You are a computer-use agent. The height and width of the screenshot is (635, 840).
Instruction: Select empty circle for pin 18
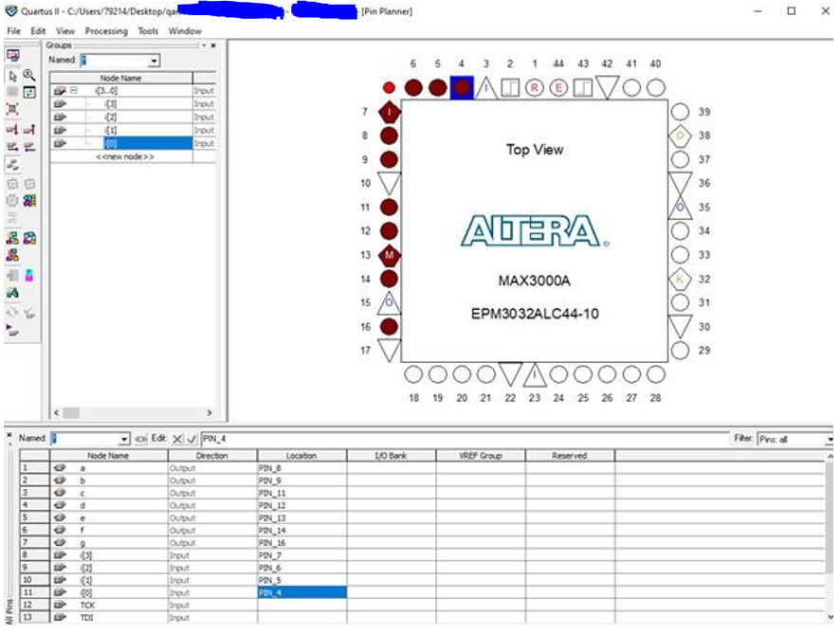click(x=413, y=374)
